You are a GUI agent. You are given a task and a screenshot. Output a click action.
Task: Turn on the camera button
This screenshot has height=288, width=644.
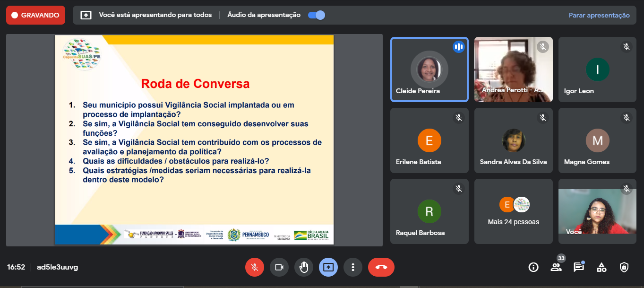click(279, 267)
